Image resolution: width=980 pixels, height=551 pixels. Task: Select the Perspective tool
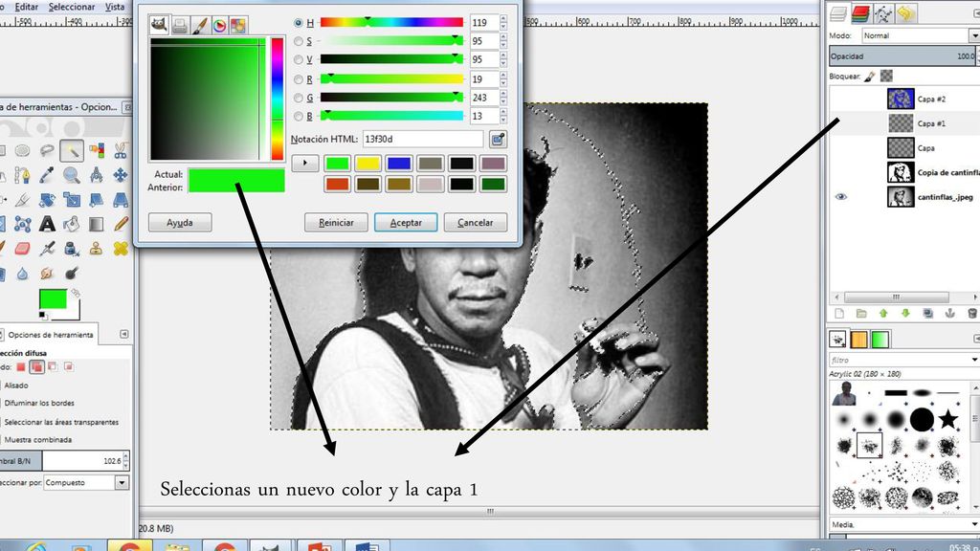coord(121,200)
